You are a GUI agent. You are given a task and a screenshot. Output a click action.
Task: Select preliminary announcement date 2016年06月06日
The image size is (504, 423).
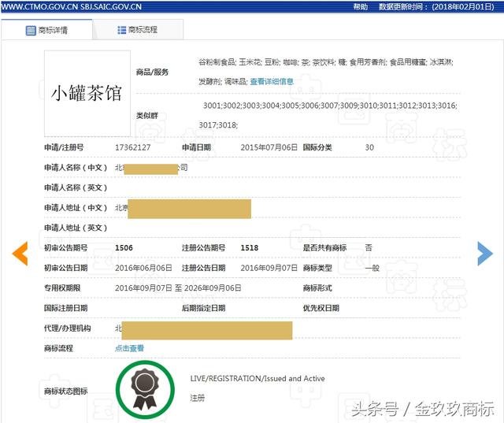point(143,268)
